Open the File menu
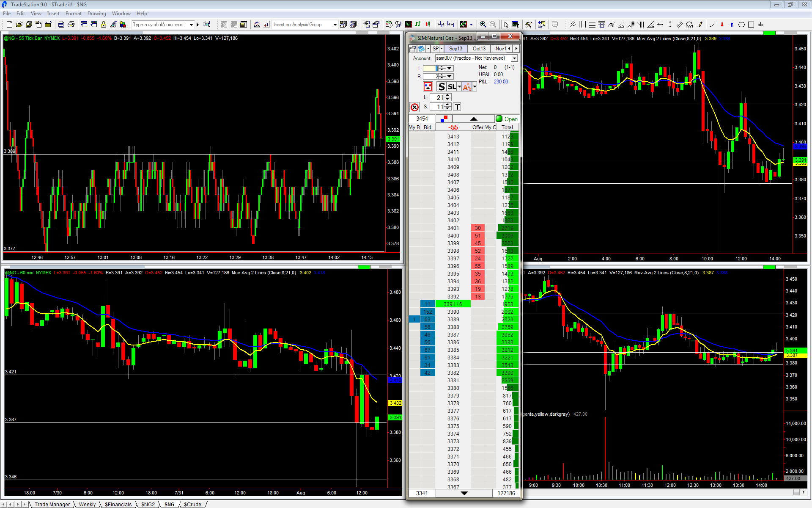The width and height of the screenshot is (812, 508). pyautogui.click(x=7, y=14)
